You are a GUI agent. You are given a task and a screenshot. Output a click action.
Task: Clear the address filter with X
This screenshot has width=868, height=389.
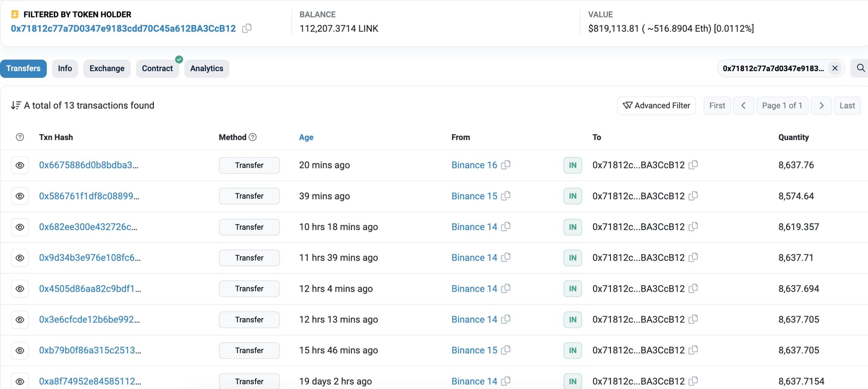pyautogui.click(x=835, y=68)
